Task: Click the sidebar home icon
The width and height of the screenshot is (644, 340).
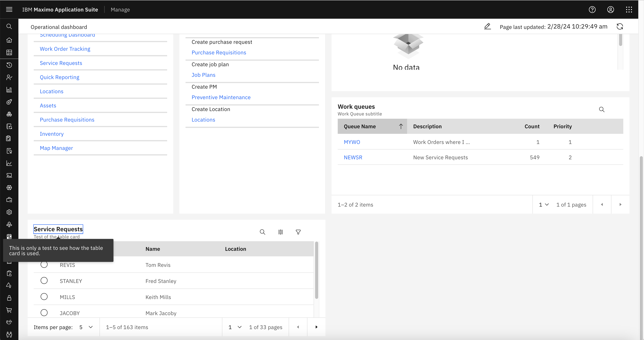Action: (9, 40)
